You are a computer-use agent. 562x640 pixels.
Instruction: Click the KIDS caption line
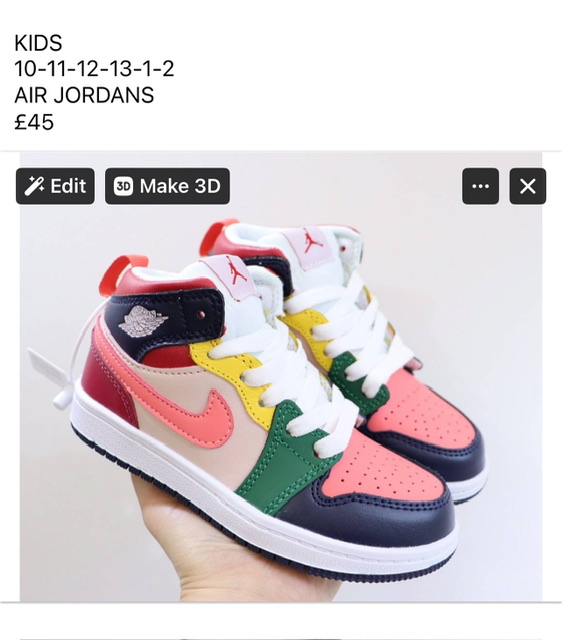38,43
